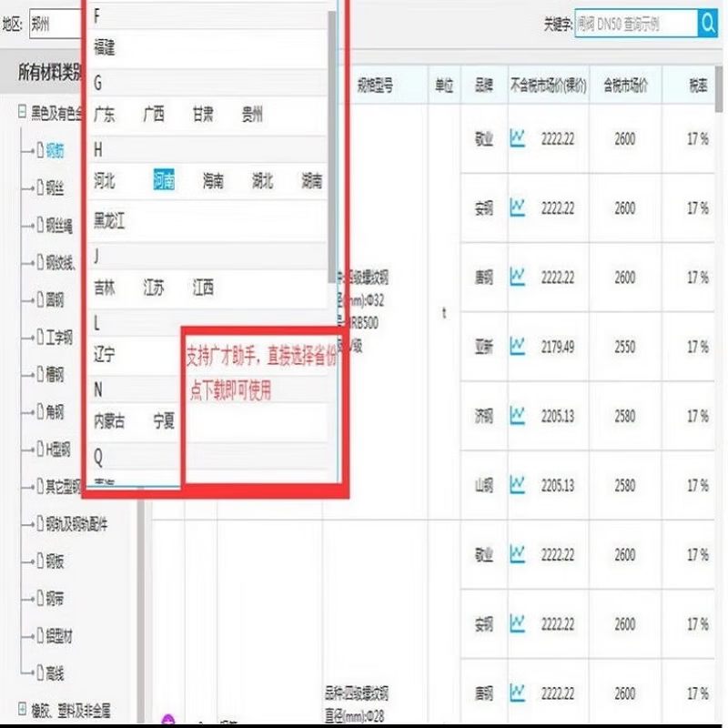Open price trend chart for 唐钢 Φ32 row
This screenshot has width=728, height=728.
pyautogui.click(x=517, y=278)
